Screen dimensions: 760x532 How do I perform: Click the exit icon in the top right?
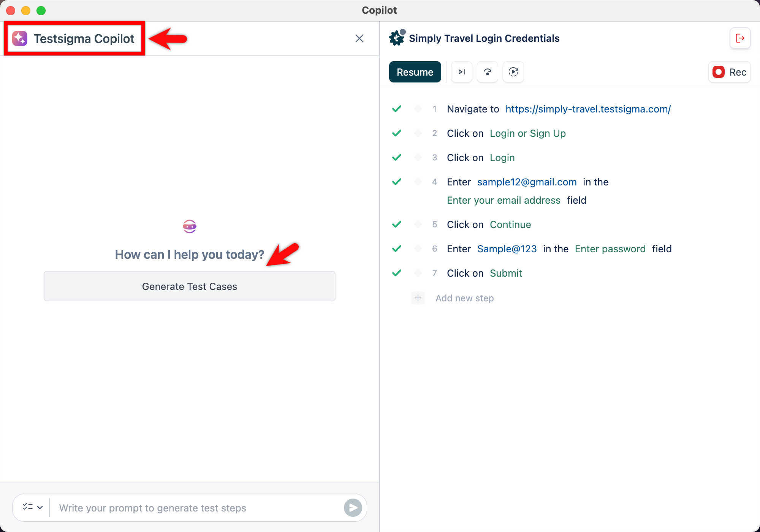[x=740, y=38]
